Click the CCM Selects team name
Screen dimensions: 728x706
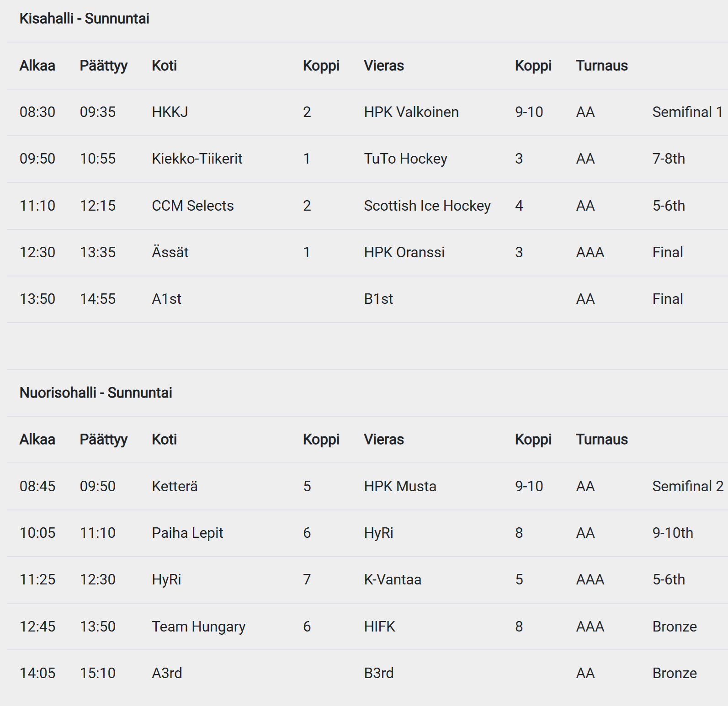pos(192,206)
